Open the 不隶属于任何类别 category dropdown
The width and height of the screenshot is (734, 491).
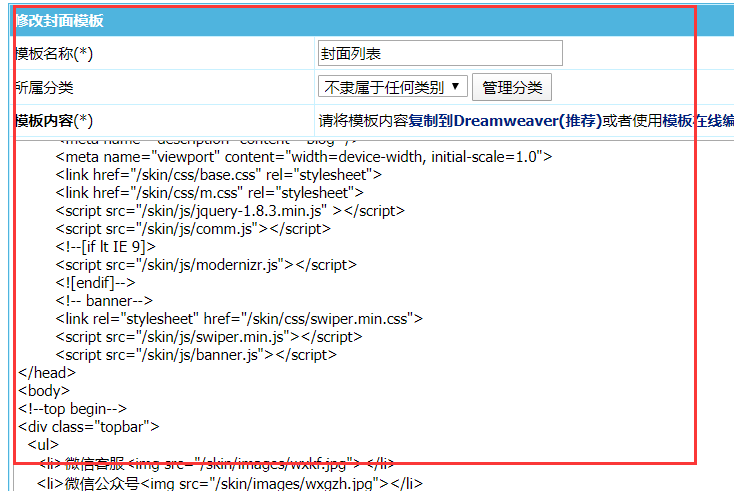pyautogui.click(x=393, y=87)
